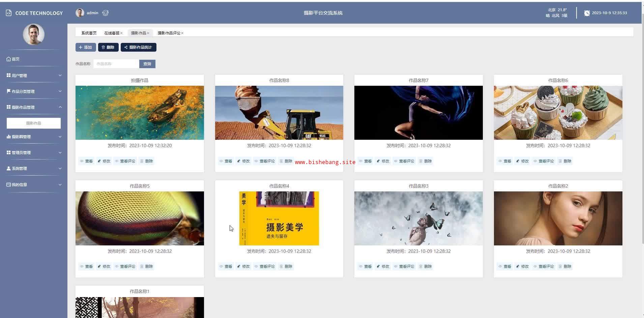Delete the 作品名称6 card
Viewport: 644px width, 318px height.
pos(565,161)
